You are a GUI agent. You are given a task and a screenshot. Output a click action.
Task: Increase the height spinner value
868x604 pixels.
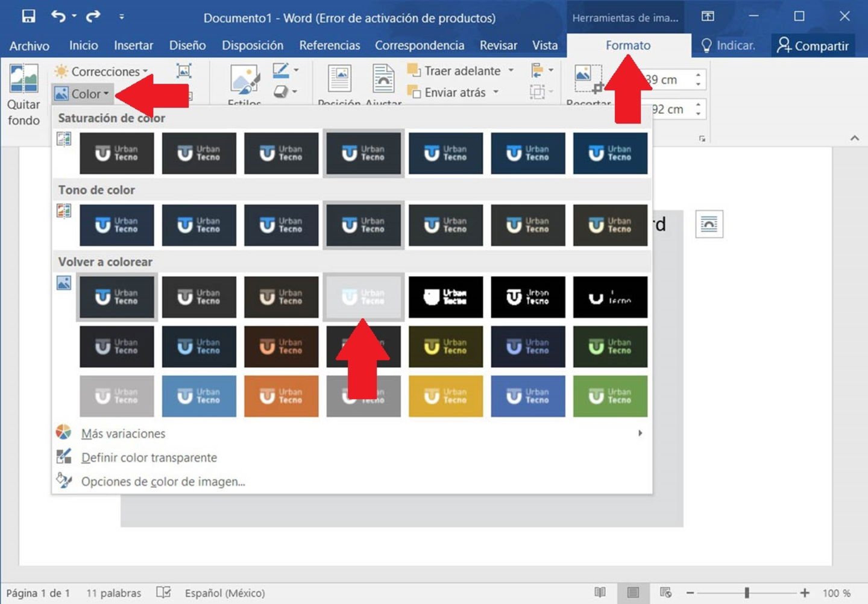coord(698,75)
